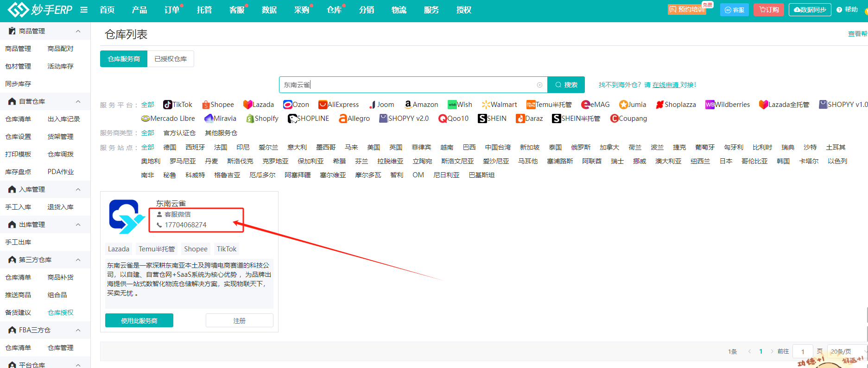
Task: Select the Miravia platform filter
Action: click(221, 119)
